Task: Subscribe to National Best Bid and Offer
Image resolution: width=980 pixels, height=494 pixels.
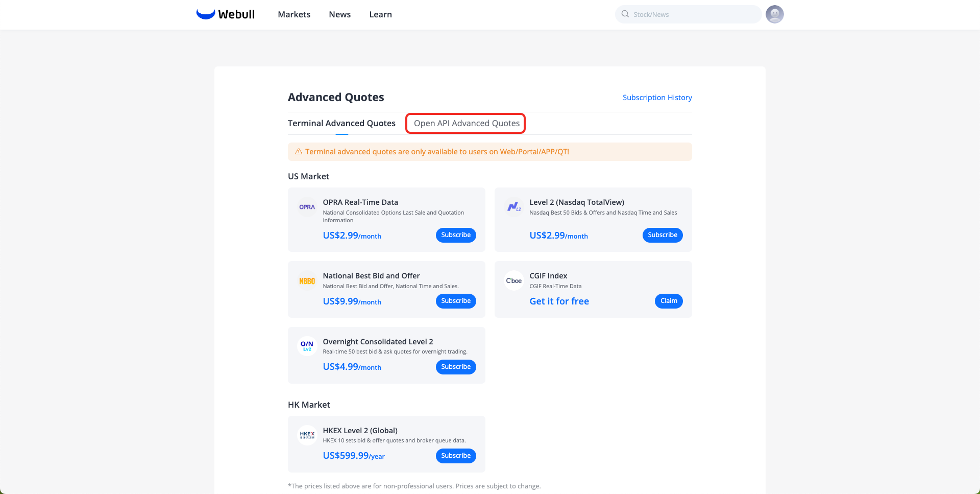Action: (456, 301)
